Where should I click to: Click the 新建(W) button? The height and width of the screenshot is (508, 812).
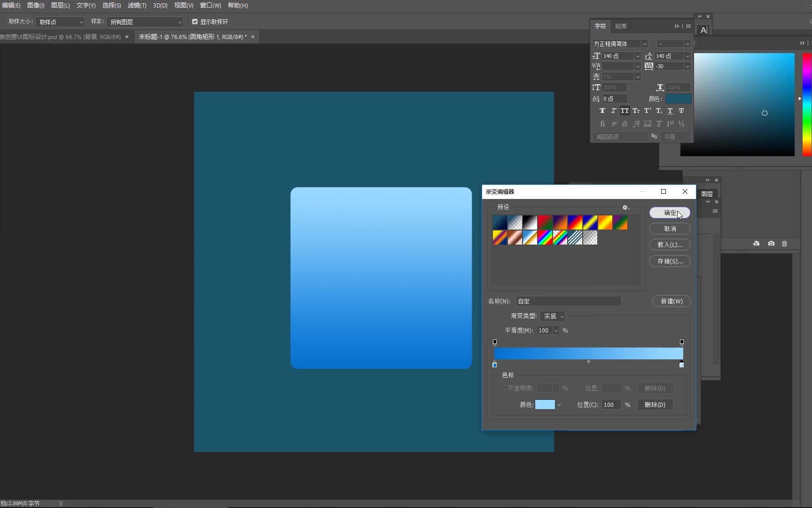tap(671, 302)
